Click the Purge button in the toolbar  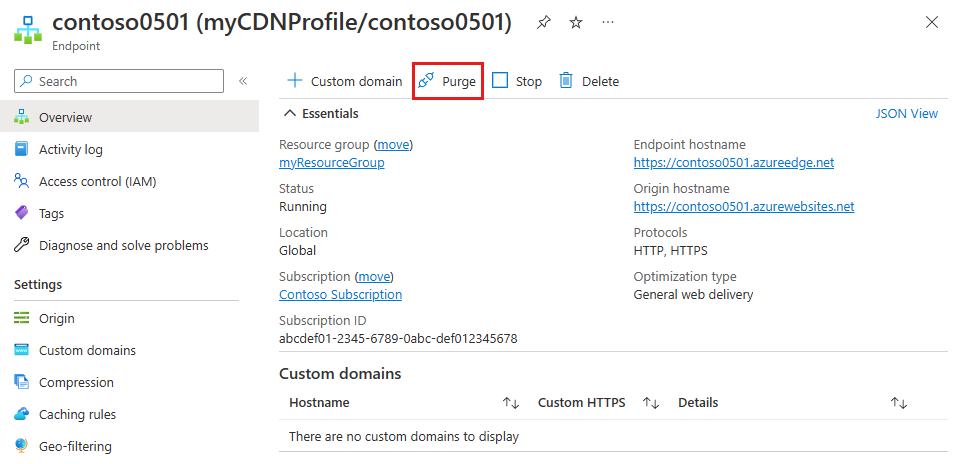coord(448,81)
